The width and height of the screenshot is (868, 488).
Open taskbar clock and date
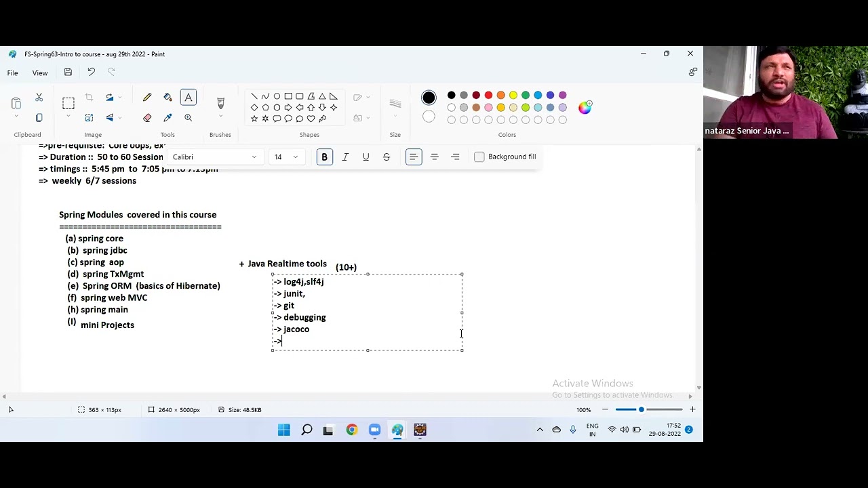click(665, 430)
